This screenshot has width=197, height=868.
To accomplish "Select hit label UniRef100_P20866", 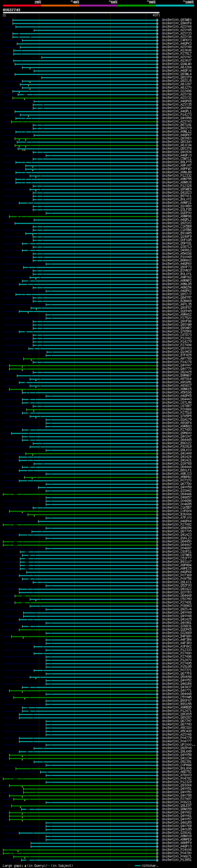I will (177, 410).
